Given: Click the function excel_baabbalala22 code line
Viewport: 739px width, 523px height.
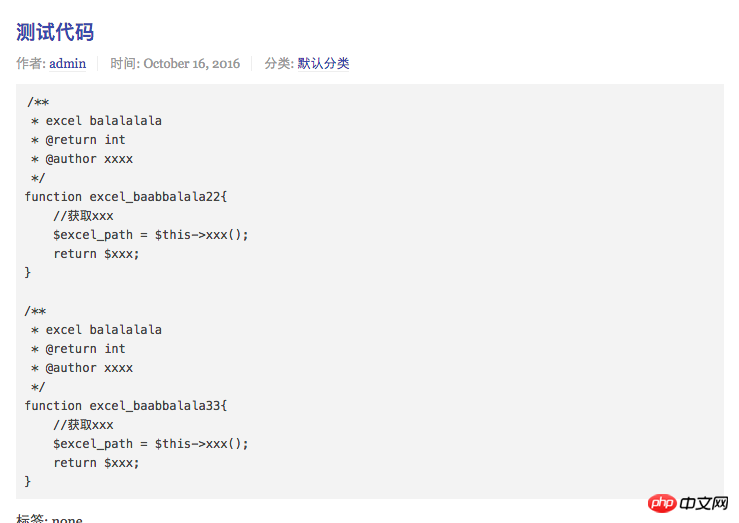Looking at the screenshot, I should coord(126,197).
